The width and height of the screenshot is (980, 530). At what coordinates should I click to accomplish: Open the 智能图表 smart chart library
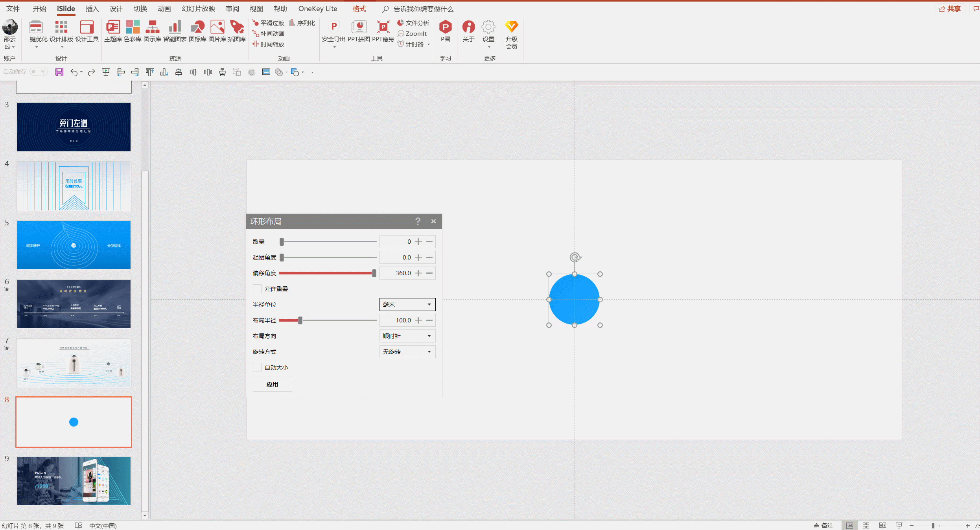coord(175,31)
